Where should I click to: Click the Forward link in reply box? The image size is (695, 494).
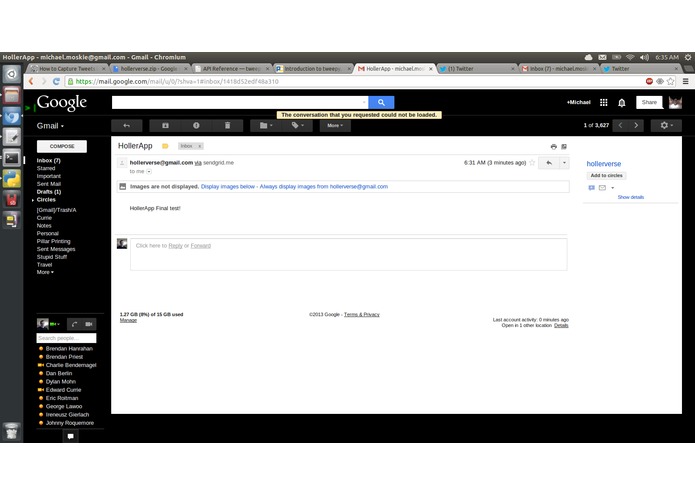tap(201, 245)
